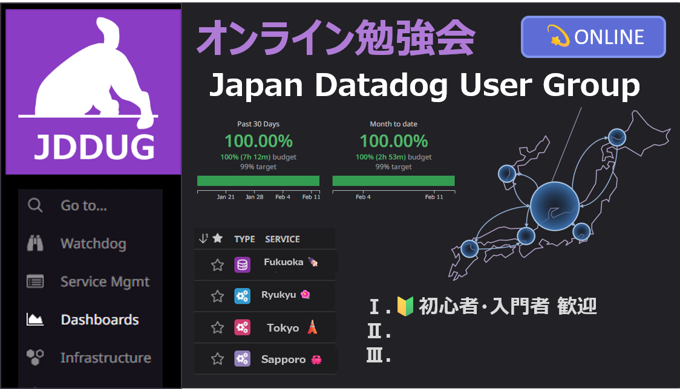Sort by TYPE column header

tap(245, 239)
